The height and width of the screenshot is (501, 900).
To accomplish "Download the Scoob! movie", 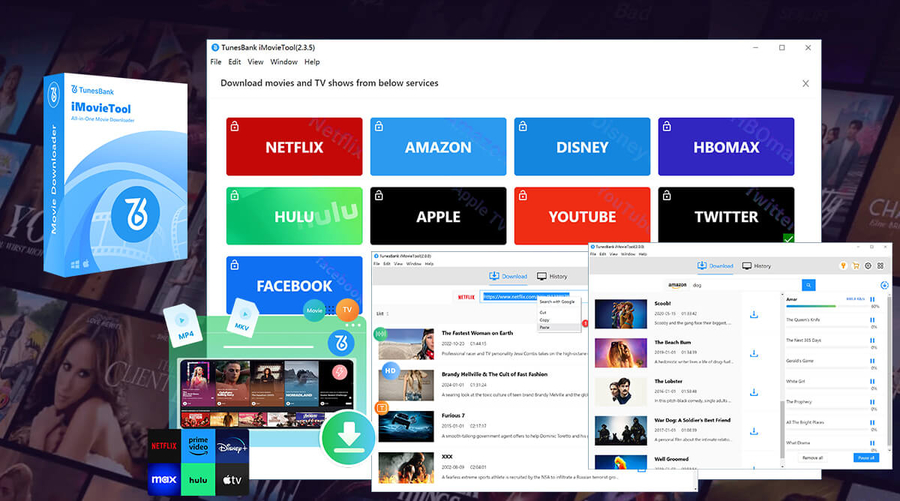I will click(x=753, y=315).
